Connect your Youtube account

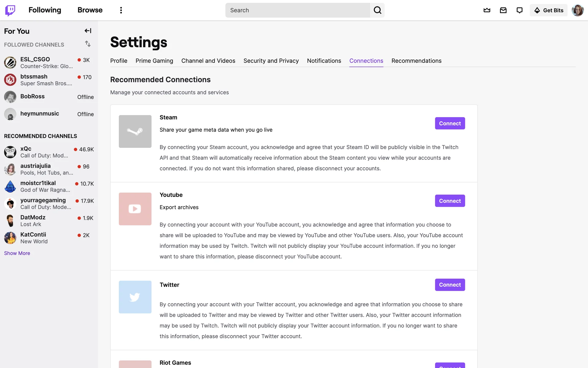(450, 201)
